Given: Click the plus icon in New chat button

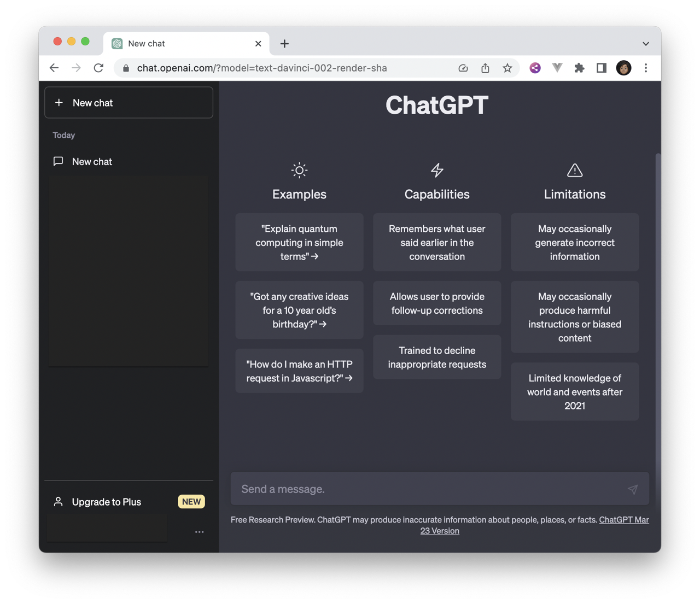Looking at the screenshot, I should coord(59,103).
